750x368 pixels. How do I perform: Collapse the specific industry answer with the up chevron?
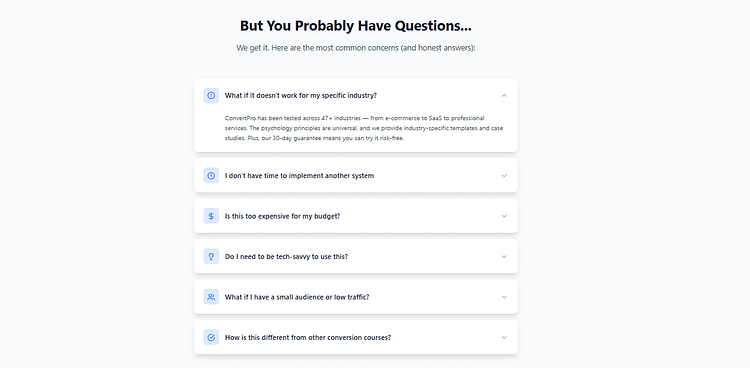pyautogui.click(x=504, y=95)
